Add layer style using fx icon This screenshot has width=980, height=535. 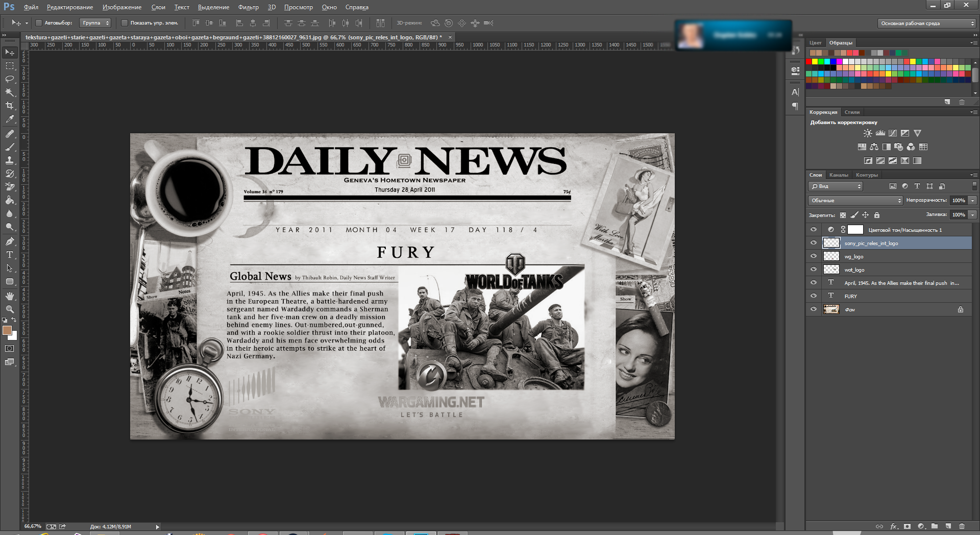893,526
